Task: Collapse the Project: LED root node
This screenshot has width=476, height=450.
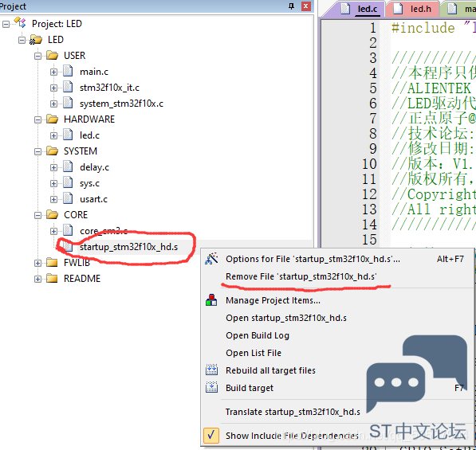Action: coord(6,24)
